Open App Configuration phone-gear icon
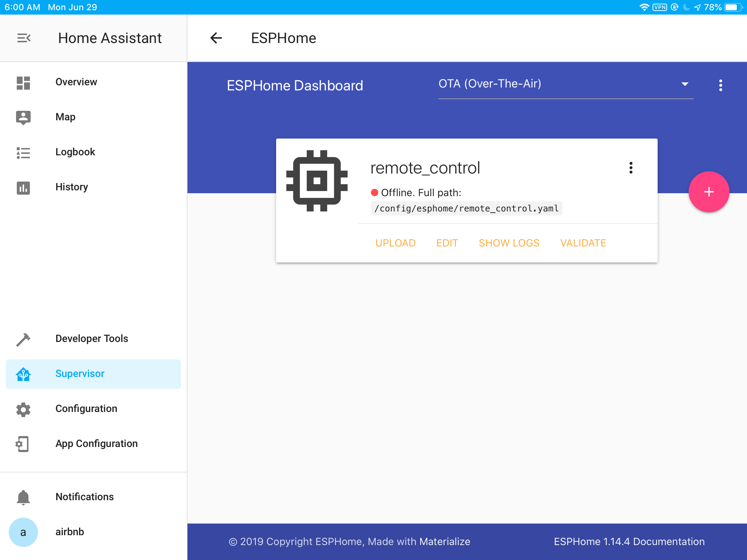The width and height of the screenshot is (747, 560). click(22, 444)
